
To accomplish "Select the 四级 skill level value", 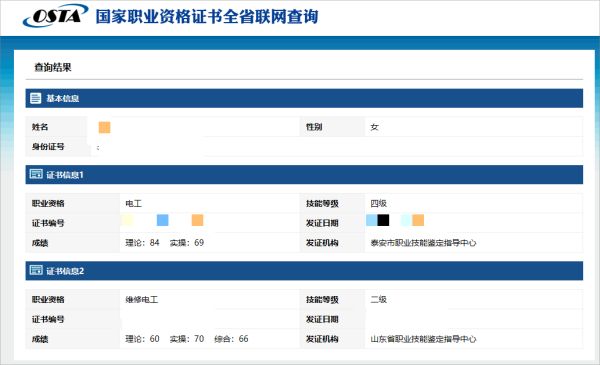I will (x=378, y=204).
